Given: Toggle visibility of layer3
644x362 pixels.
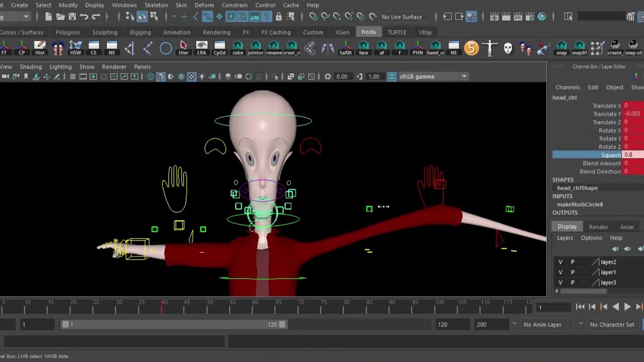Looking at the screenshot, I should (x=560, y=283).
